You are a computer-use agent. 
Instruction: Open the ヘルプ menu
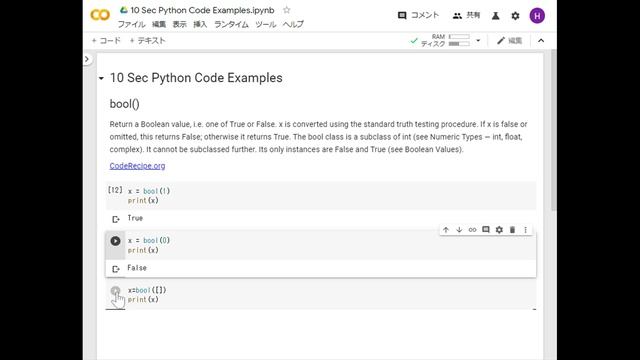click(293, 24)
